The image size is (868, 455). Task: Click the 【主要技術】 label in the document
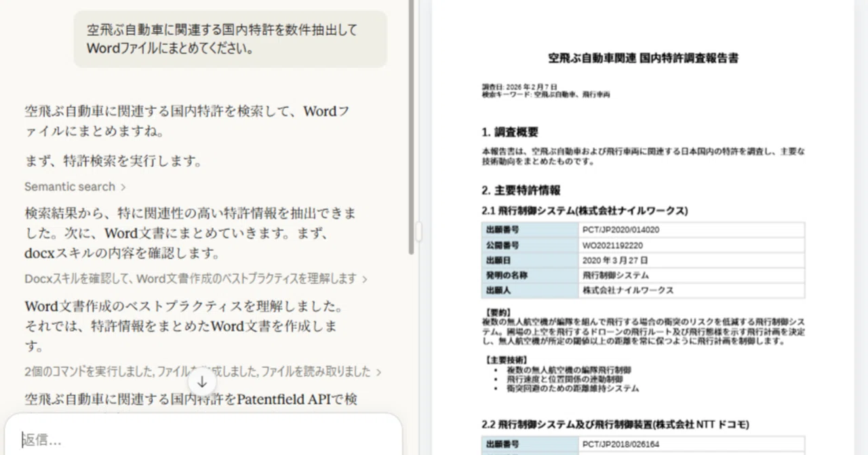pos(507,360)
